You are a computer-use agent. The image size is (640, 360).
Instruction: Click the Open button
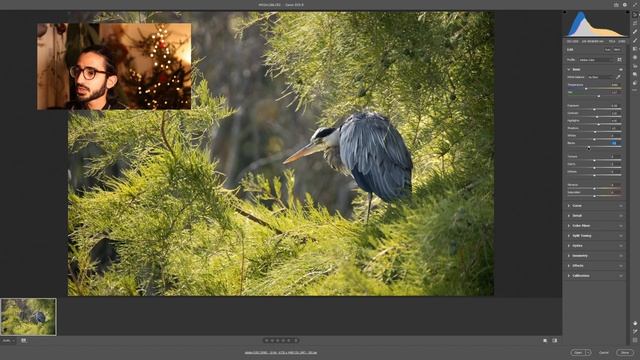pos(578,353)
